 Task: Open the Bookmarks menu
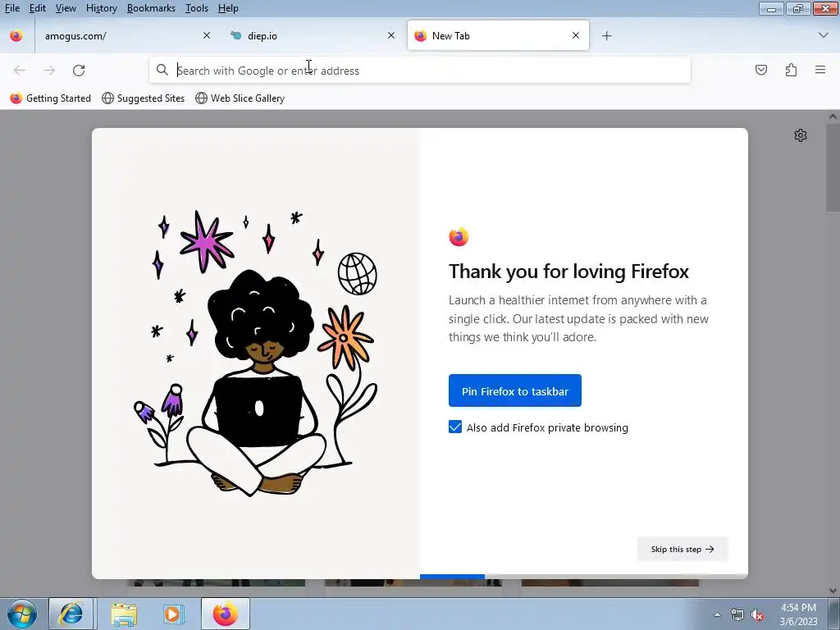151,8
